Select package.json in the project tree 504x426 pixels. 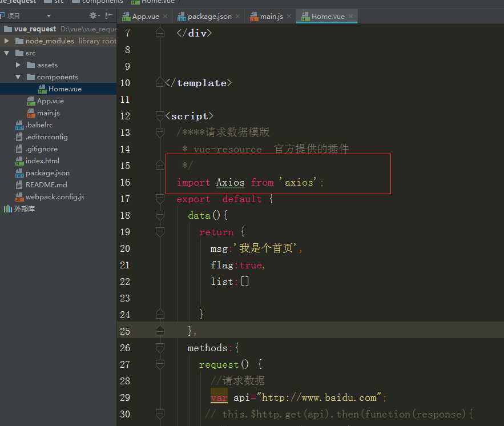(47, 173)
